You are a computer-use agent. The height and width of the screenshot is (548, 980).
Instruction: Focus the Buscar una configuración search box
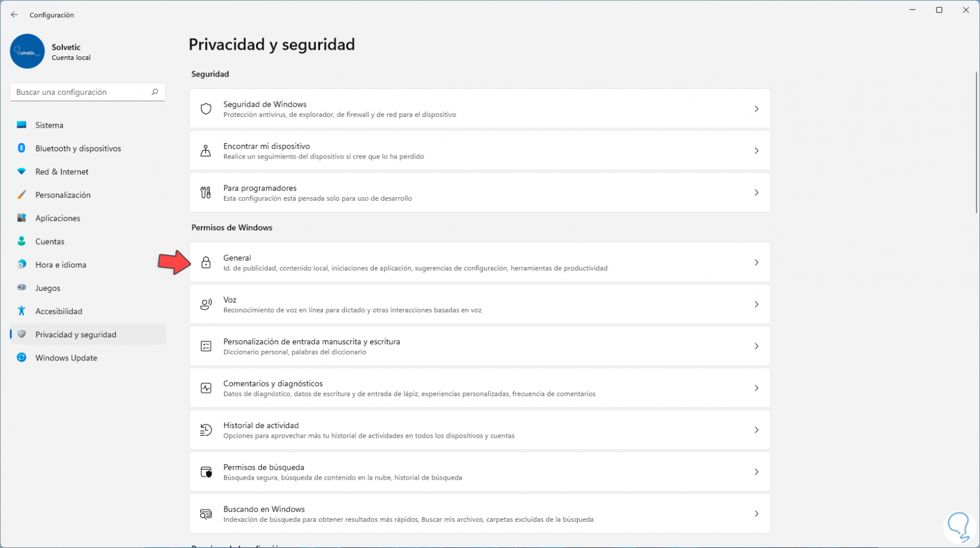[82, 92]
